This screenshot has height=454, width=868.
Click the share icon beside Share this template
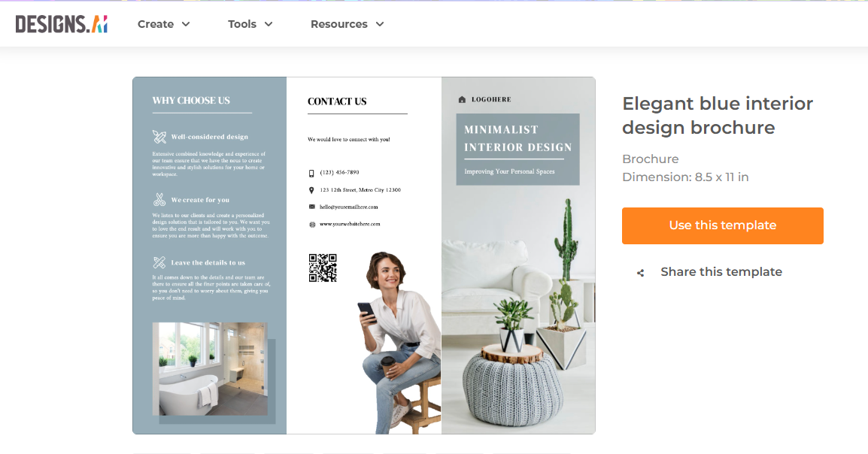(640, 272)
